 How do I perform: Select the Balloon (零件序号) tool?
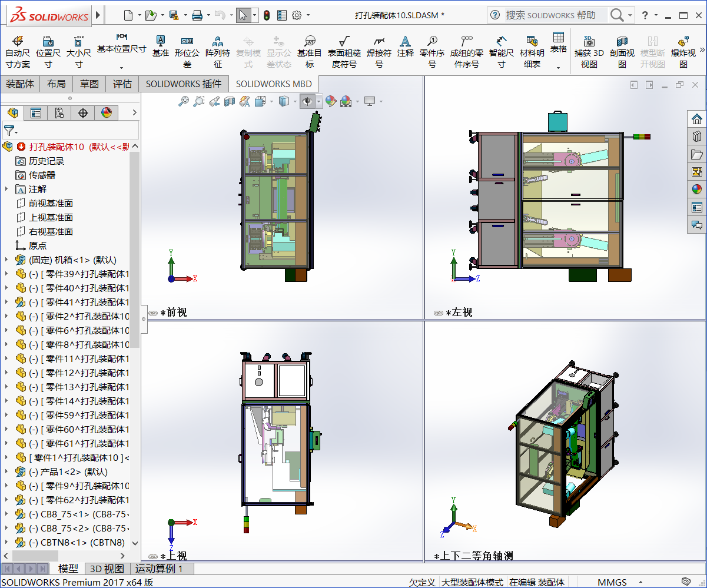click(432, 51)
